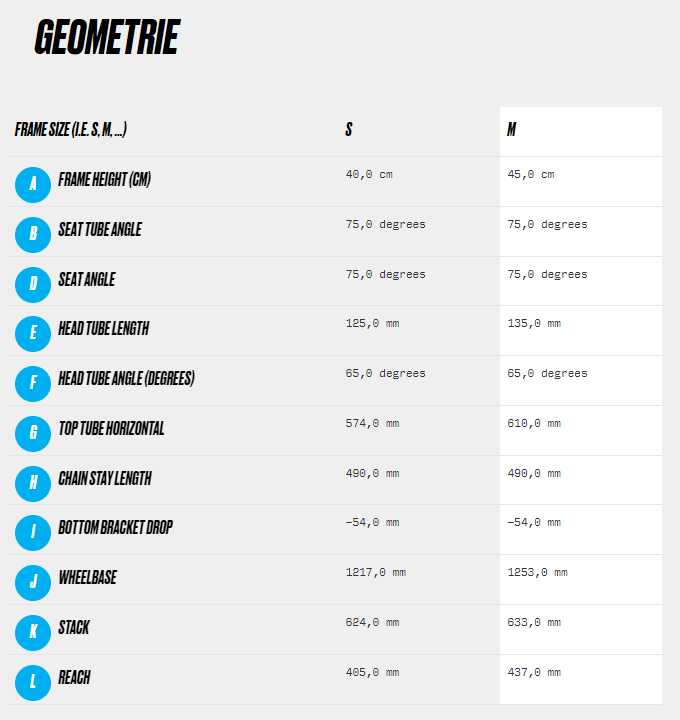Click the Geometrie heading
The image size is (680, 720).
[x=107, y=37]
